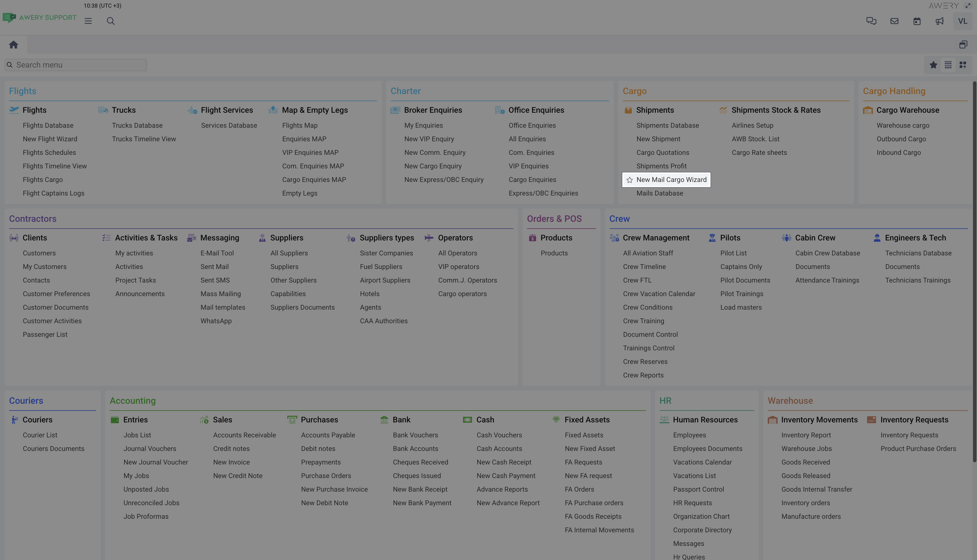
Task: Open the VL user profile menu
Action: [x=962, y=21]
